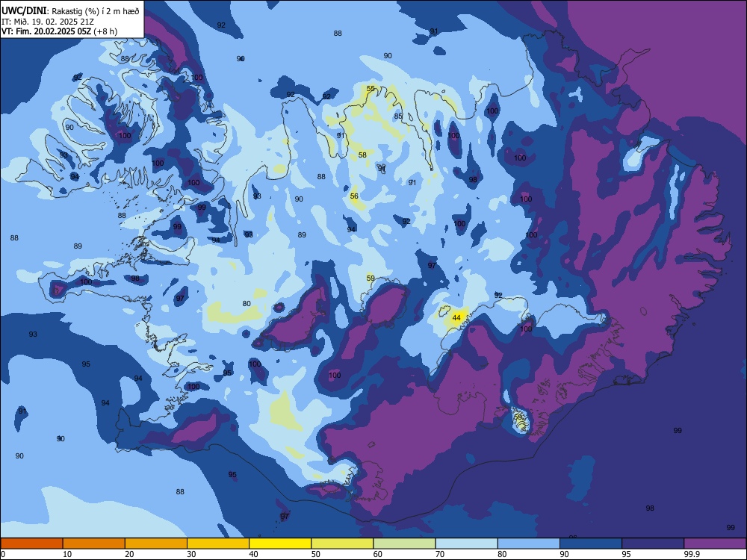Screen dimensions: 747x560
Task: Pick the amber 20–30 legend color band
Action: 156,544
